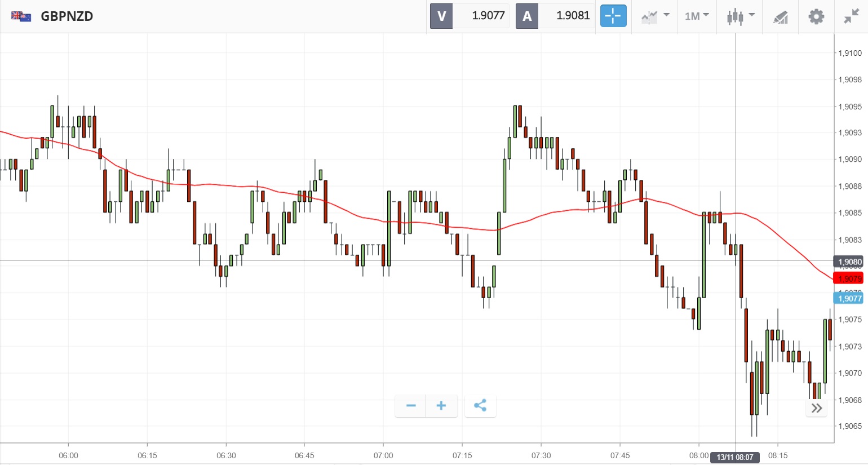Select the GBPNZD symbol name

click(67, 16)
